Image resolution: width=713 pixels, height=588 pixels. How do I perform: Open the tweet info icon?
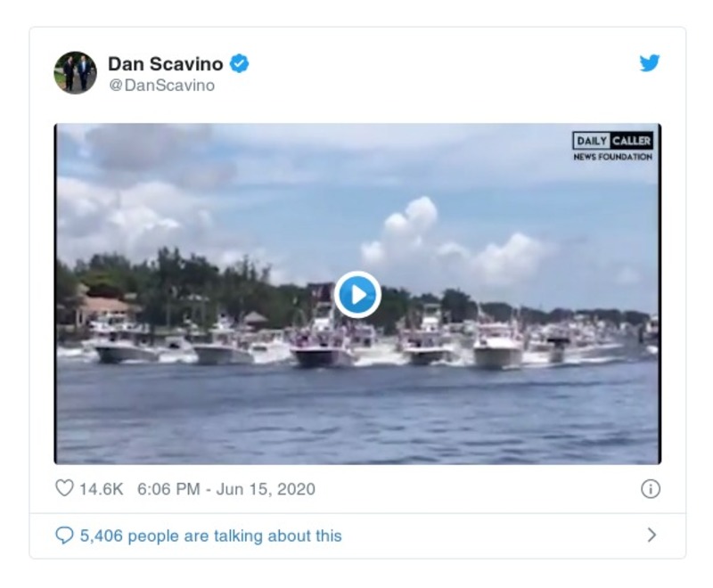coord(651,489)
